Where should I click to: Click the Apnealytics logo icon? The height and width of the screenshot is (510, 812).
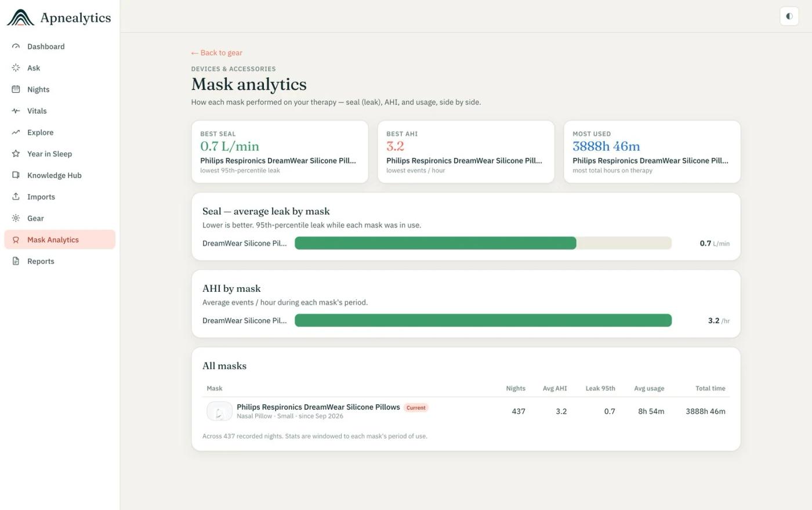tap(20, 17)
